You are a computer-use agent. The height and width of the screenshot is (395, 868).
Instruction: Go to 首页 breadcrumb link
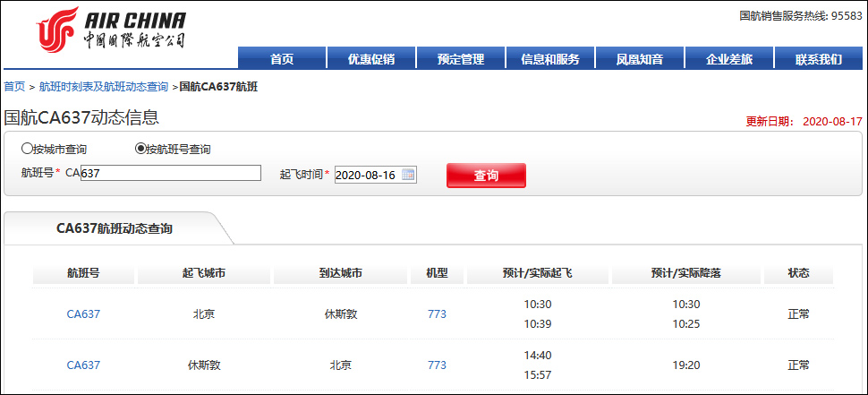14,87
